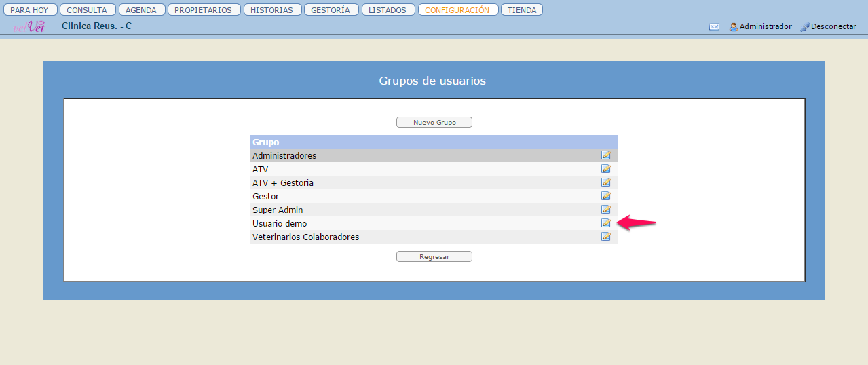This screenshot has width=868, height=365.
Task: Go to the CONSULTA tab
Action: pos(87,10)
